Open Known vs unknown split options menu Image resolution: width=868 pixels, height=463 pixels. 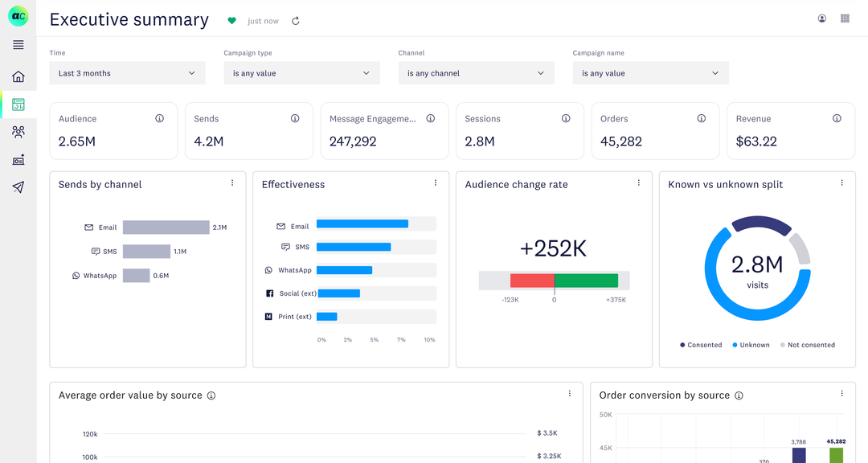coord(842,183)
